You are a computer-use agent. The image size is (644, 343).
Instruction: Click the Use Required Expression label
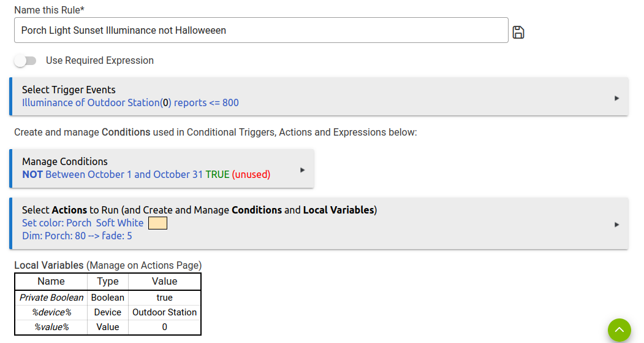click(x=100, y=61)
